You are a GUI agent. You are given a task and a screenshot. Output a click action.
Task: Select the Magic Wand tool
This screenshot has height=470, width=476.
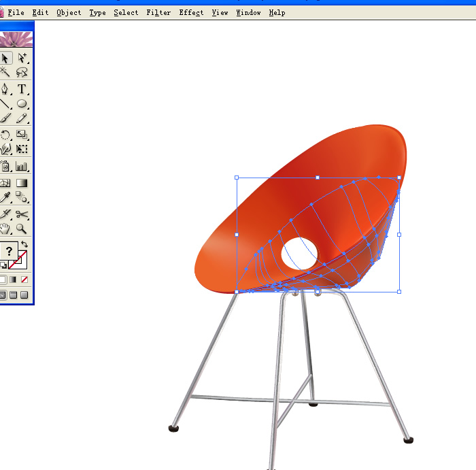(x=5, y=72)
